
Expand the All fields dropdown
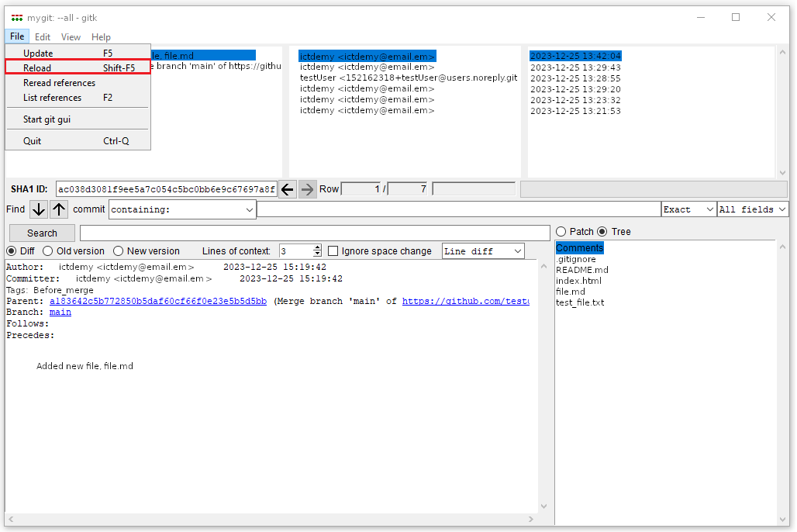[x=752, y=209]
